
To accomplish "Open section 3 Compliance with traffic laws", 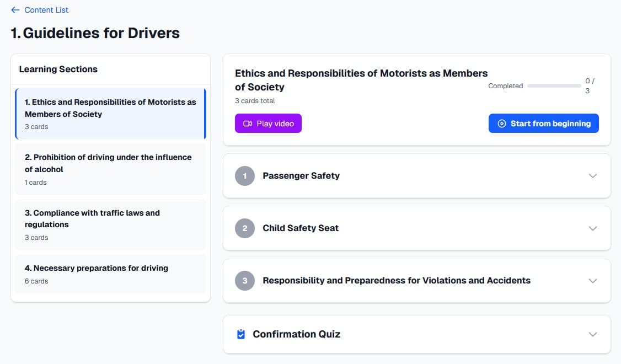I will 110,224.
